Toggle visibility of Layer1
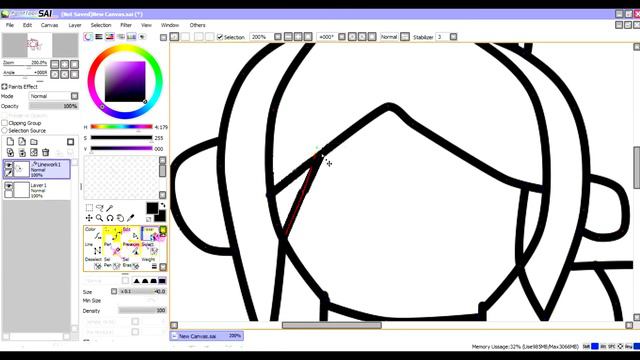The width and height of the screenshot is (640, 360). click(8, 186)
